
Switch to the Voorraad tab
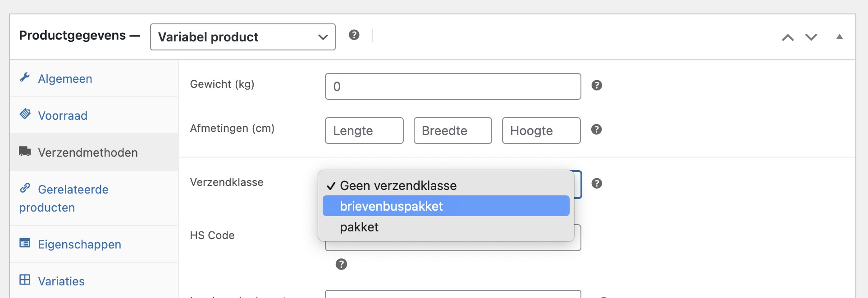[63, 115]
